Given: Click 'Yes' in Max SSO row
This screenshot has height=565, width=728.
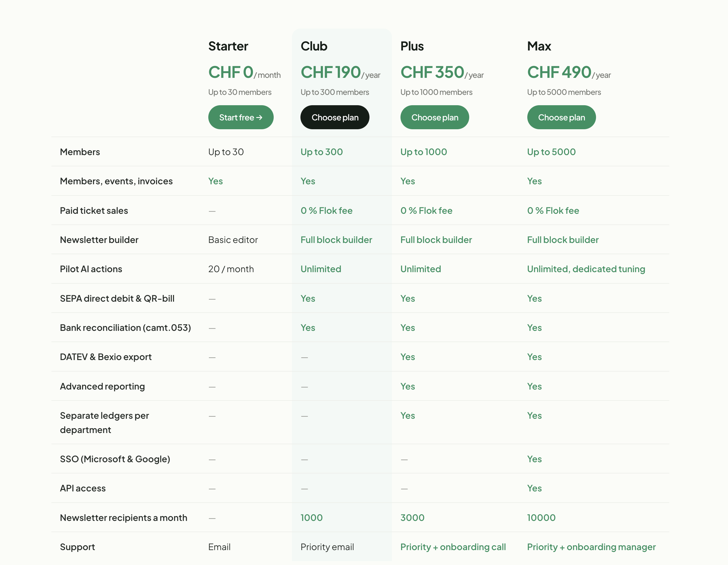Looking at the screenshot, I should (534, 459).
